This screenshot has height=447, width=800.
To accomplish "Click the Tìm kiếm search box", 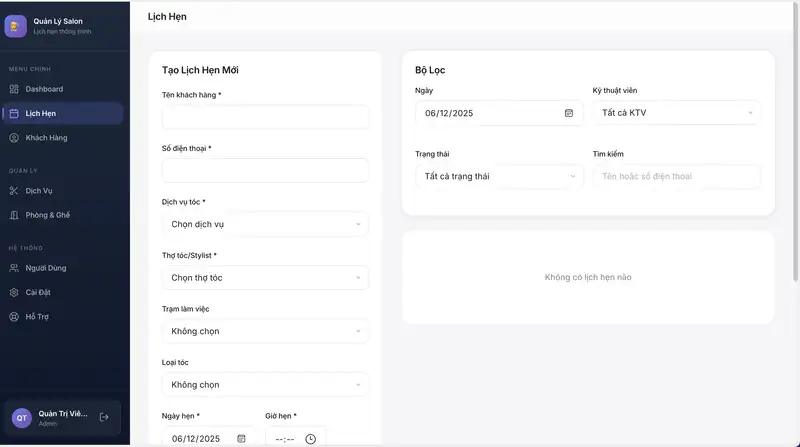I will pyautogui.click(x=676, y=176).
